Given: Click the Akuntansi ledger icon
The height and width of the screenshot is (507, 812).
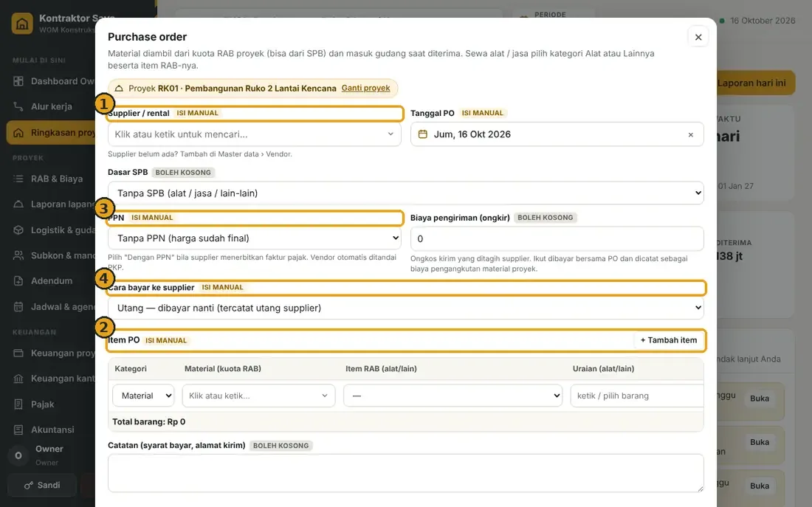Looking at the screenshot, I should coord(18,430).
